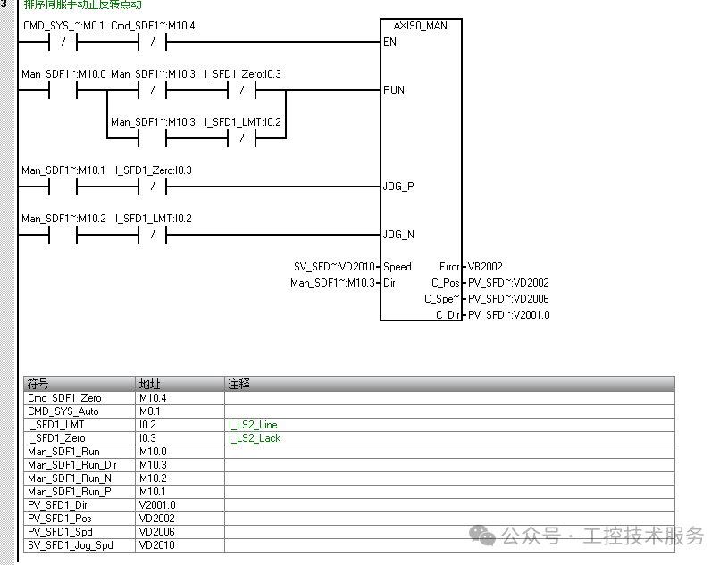The image size is (728, 565).
Task: Select the RUN pin of the block
Action: [394, 90]
